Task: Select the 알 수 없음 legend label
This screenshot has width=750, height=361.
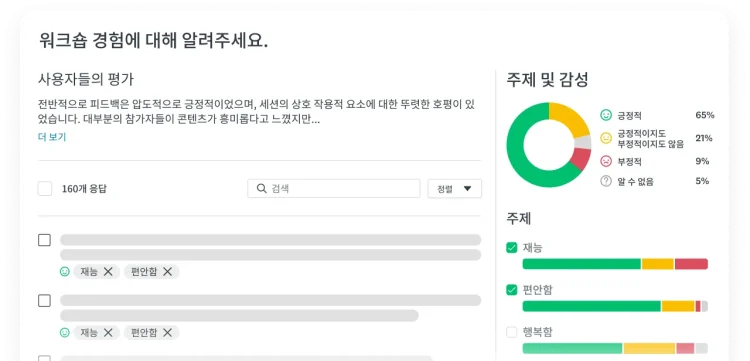Action: (x=635, y=181)
